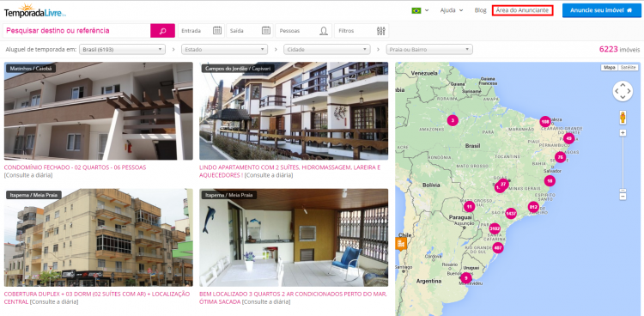Click house icon in Anuncie seu imóvel button

(629, 10)
